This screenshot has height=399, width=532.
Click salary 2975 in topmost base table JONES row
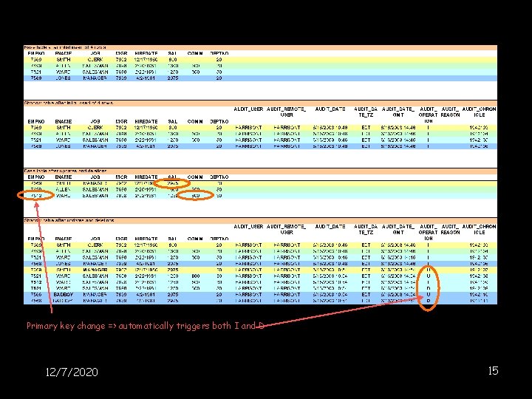pyautogui.click(x=173, y=78)
